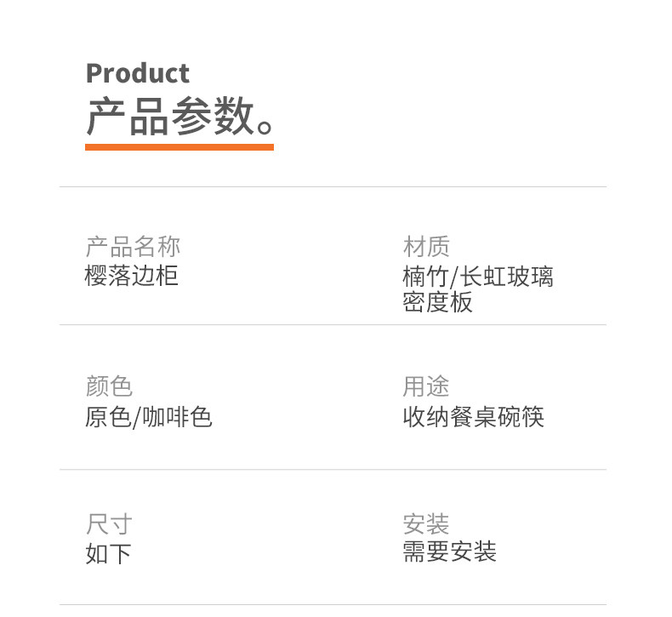Click the divider line under the title section
The height and width of the screenshot is (617, 672).
tap(333, 186)
